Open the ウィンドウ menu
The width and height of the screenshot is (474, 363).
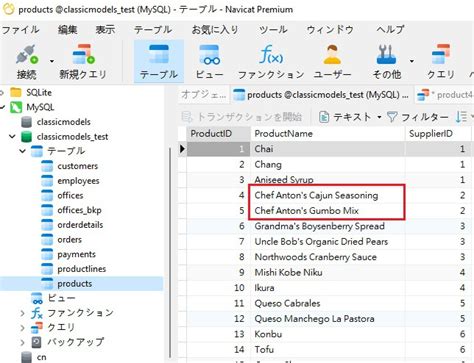(330, 30)
